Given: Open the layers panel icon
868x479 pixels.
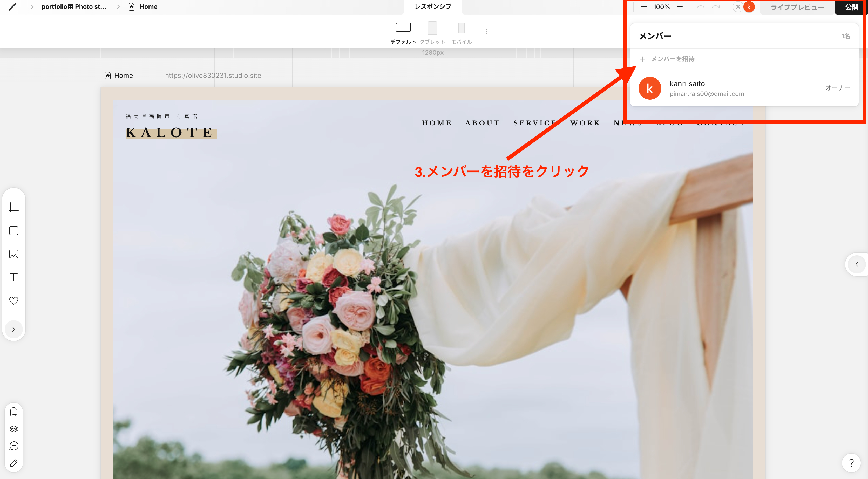Looking at the screenshot, I should pyautogui.click(x=14, y=429).
